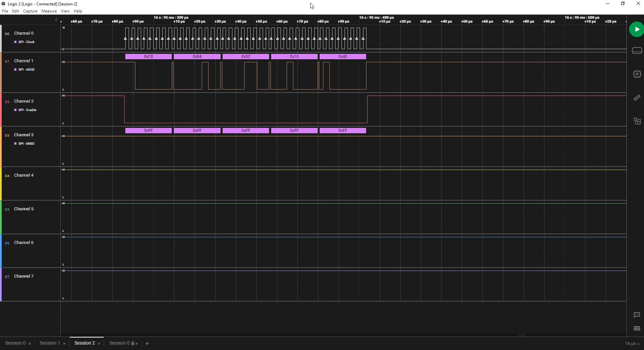Select the 0x04 MOSI decoded byte bubble
The height and width of the screenshot is (350, 644).
click(x=197, y=57)
